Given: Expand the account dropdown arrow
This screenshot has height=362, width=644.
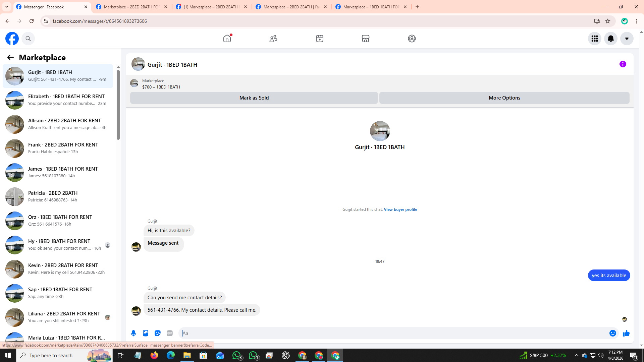Looking at the screenshot, I should coord(627,39).
